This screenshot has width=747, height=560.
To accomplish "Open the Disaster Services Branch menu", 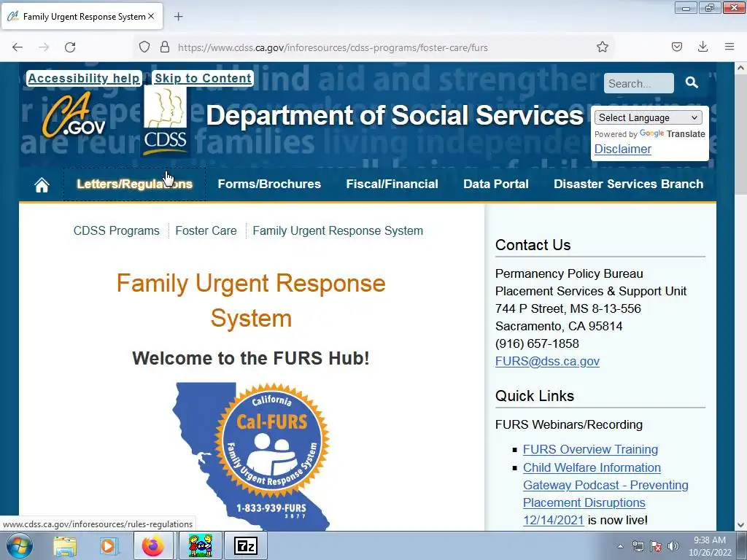I will pyautogui.click(x=628, y=184).
